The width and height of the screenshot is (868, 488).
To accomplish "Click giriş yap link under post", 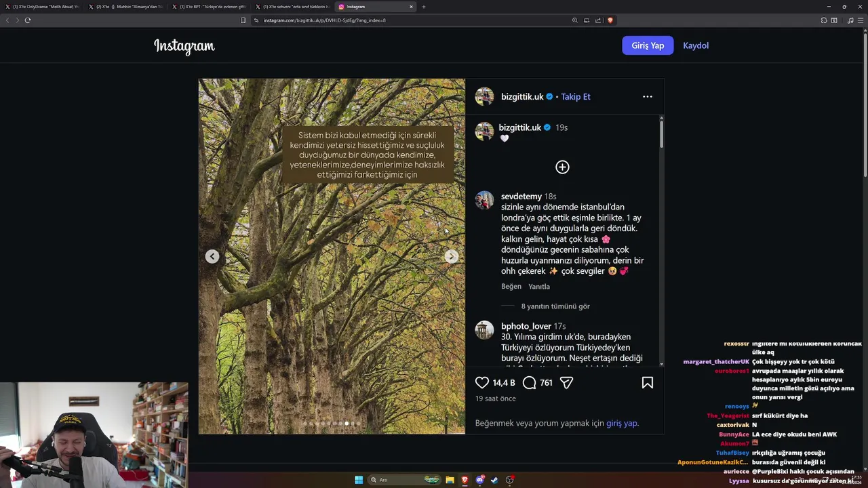I will point(621,423).
